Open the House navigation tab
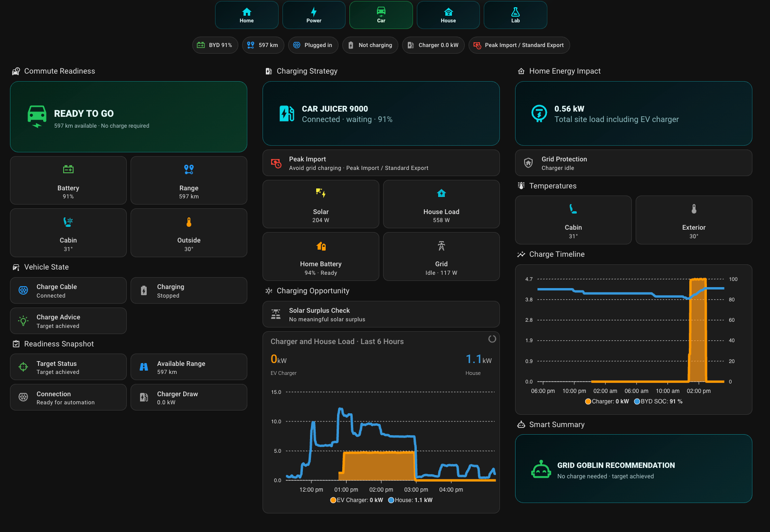 [x=448, y=15]
